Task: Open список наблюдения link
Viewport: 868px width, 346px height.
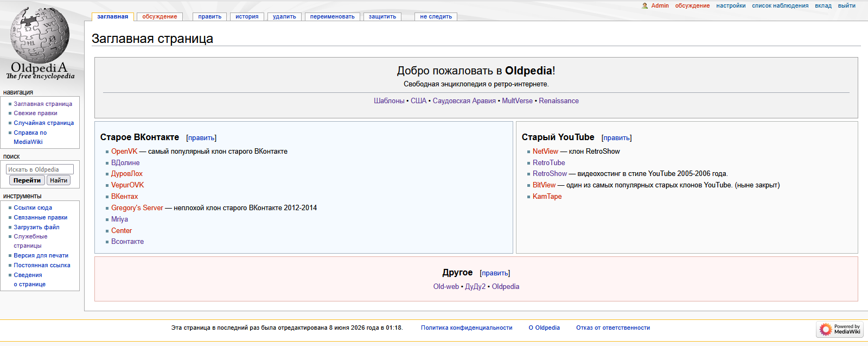Action: click(x=780, y=6)
